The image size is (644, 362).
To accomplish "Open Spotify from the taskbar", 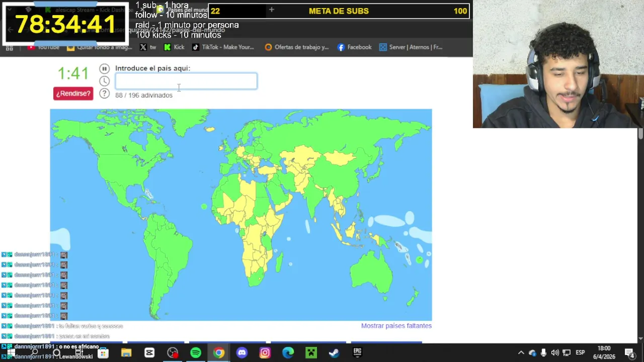I will point(196,353).
